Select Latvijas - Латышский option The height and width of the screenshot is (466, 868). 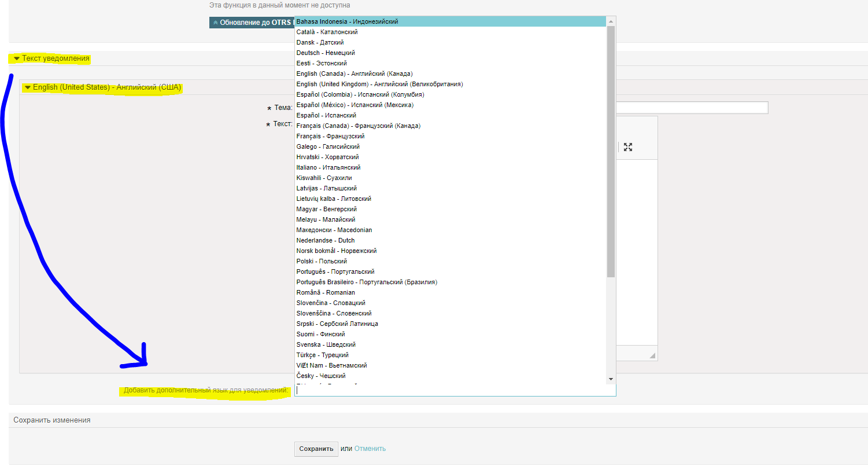450,188
